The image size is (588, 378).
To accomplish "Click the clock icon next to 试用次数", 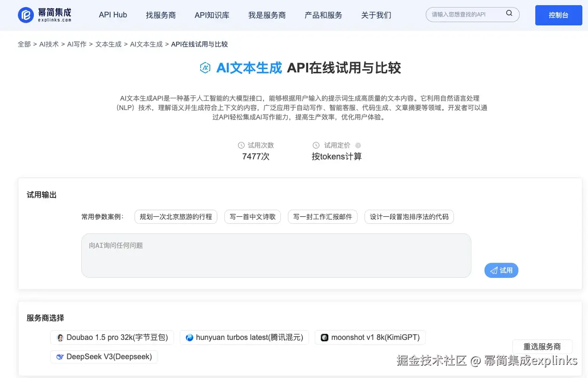I will [x=241, y=146].
